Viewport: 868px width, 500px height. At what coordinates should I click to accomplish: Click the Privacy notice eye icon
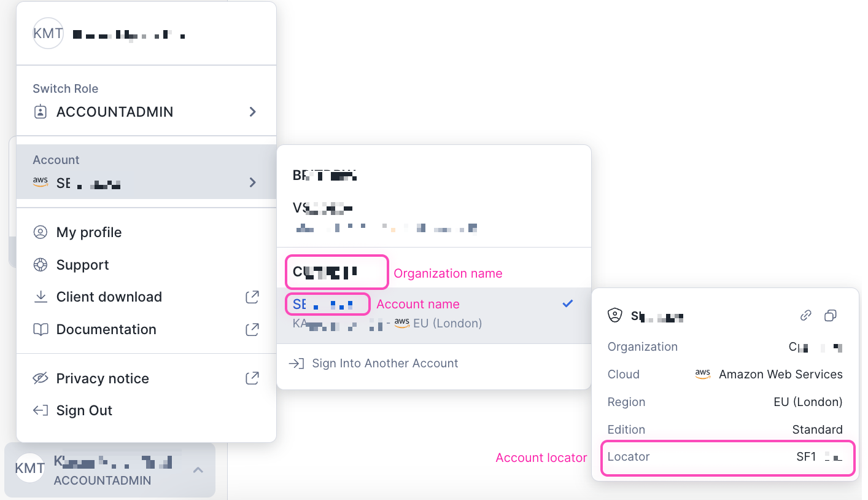(41, 378)
